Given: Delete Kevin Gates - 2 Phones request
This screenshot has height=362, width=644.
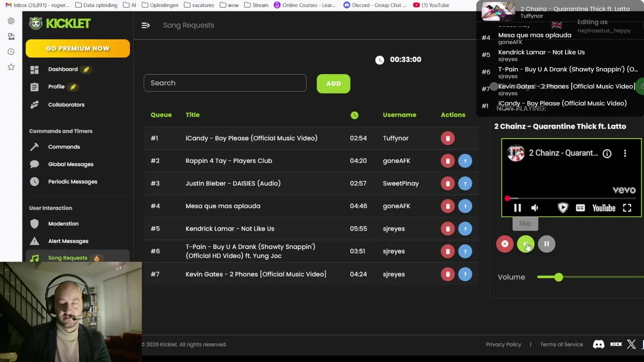Looking at the screenshot, I should pyautogui.click(x=447, y=275).
